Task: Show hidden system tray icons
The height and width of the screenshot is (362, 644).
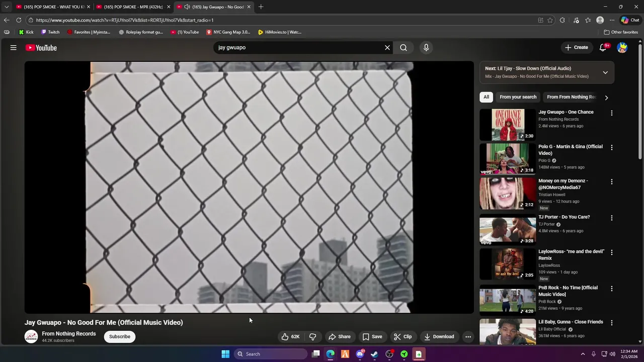Action: tap(583, 354)
